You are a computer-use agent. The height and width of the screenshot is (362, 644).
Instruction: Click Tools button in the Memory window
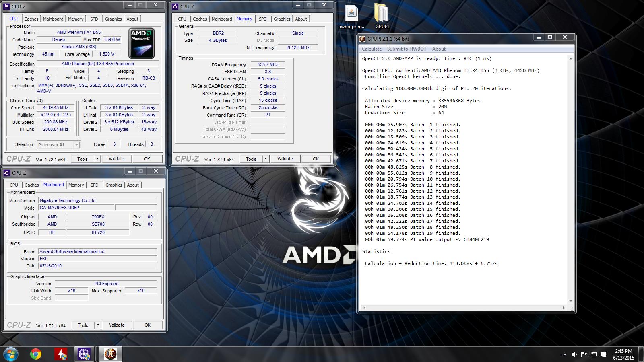click(x=251, y=159)
